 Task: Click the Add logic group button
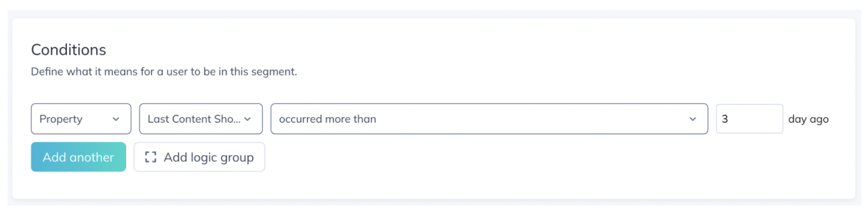(199, 157)
